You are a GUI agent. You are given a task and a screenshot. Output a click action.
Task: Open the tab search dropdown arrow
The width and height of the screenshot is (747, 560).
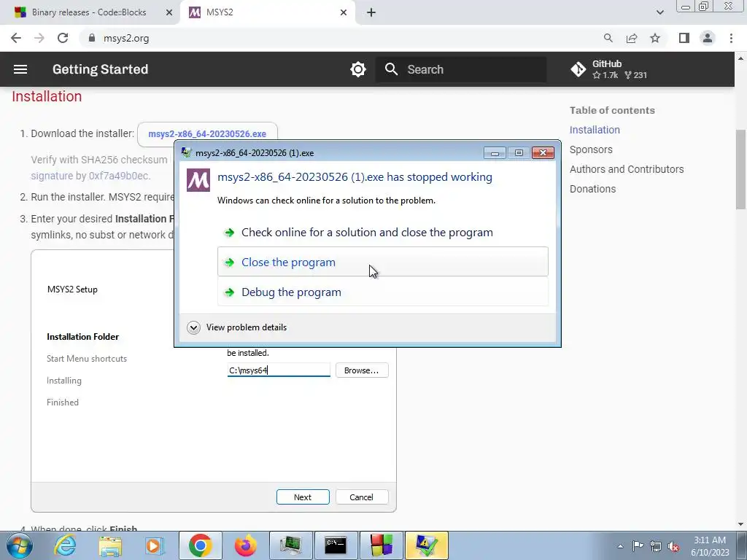tap(659, 12)
